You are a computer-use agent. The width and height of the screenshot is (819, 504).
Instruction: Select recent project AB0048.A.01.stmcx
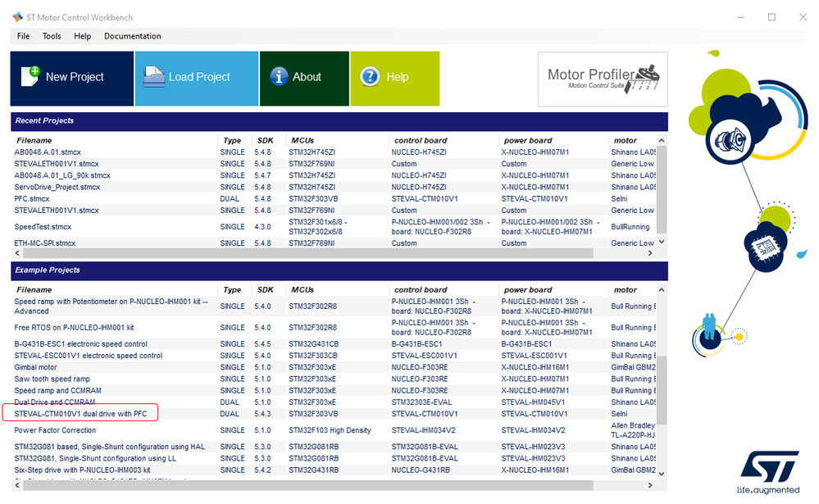click(48, 152)
